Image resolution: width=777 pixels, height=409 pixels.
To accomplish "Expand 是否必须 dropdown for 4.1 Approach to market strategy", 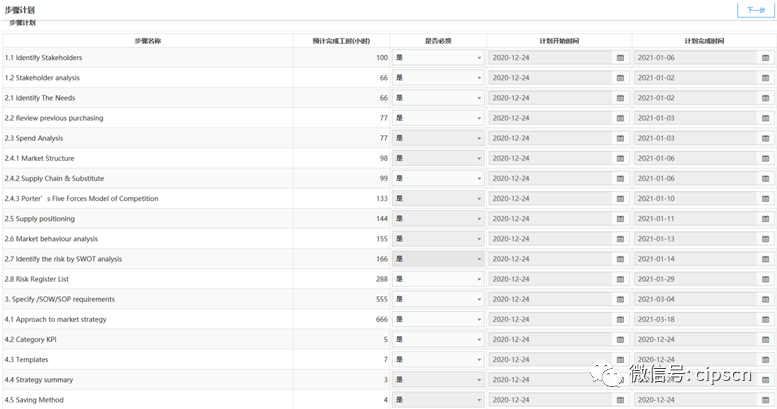I will pyautogui.click(x=438, y=319).
